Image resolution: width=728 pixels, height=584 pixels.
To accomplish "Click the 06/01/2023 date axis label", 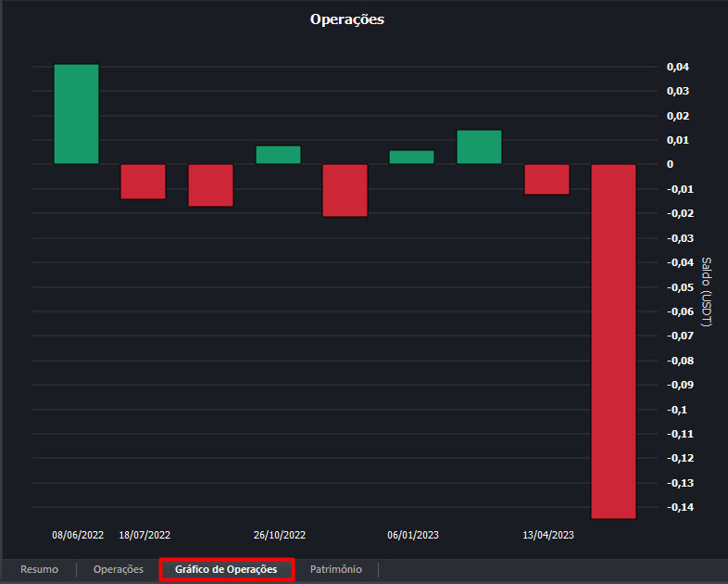I will pos(413,535).
